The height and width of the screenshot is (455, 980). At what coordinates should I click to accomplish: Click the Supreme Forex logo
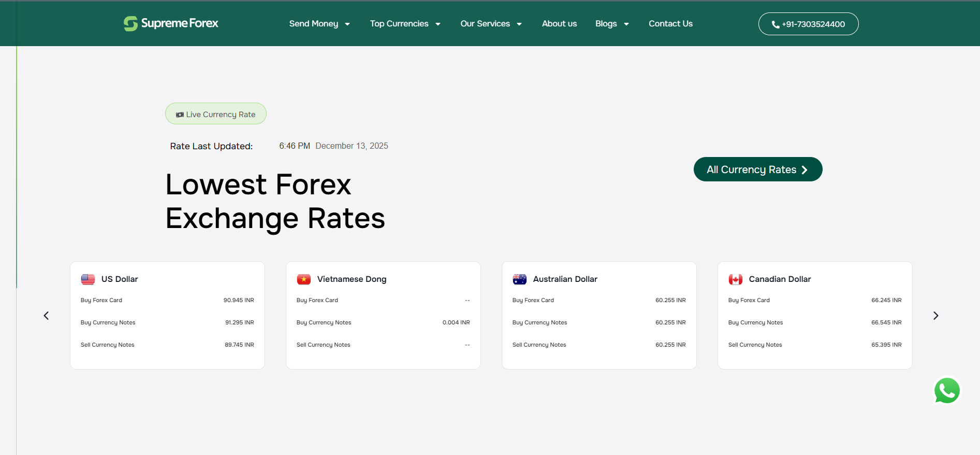click(x=171, y=23)
